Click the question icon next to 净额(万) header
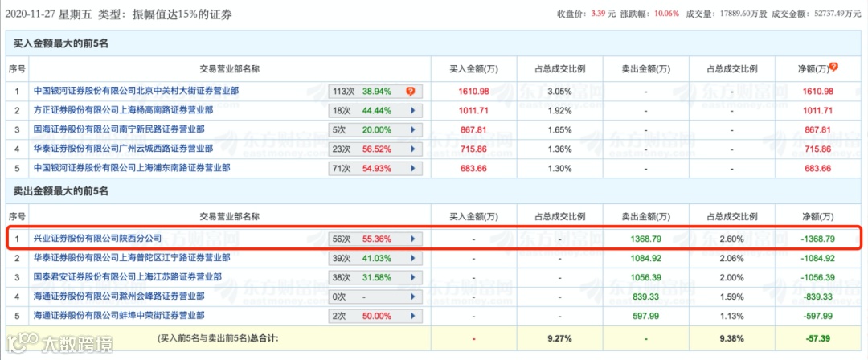 833,67
